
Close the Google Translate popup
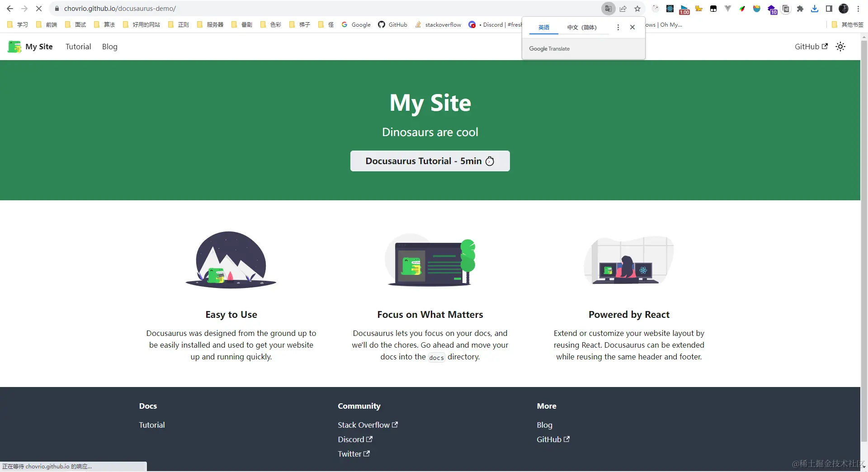point(632,27)
